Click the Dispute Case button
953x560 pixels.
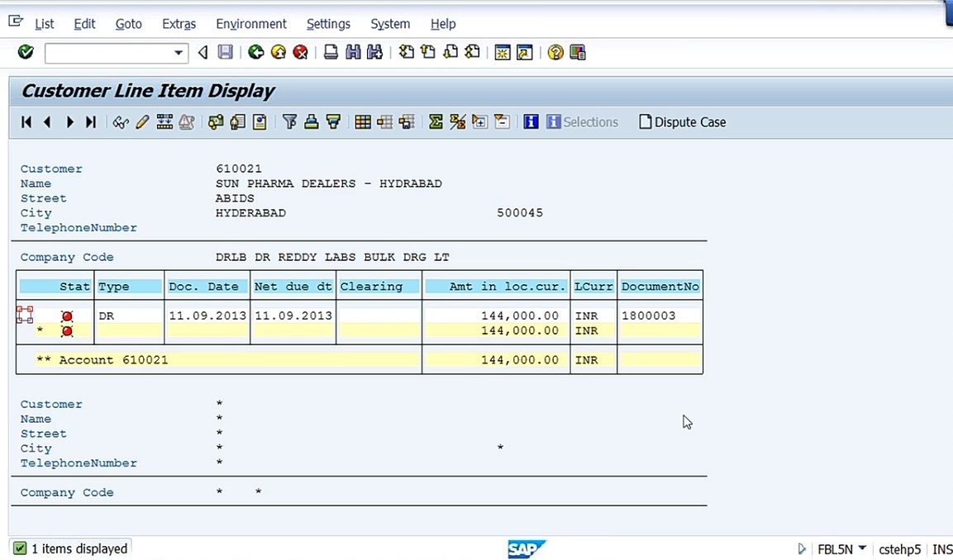tap(683, 122)
